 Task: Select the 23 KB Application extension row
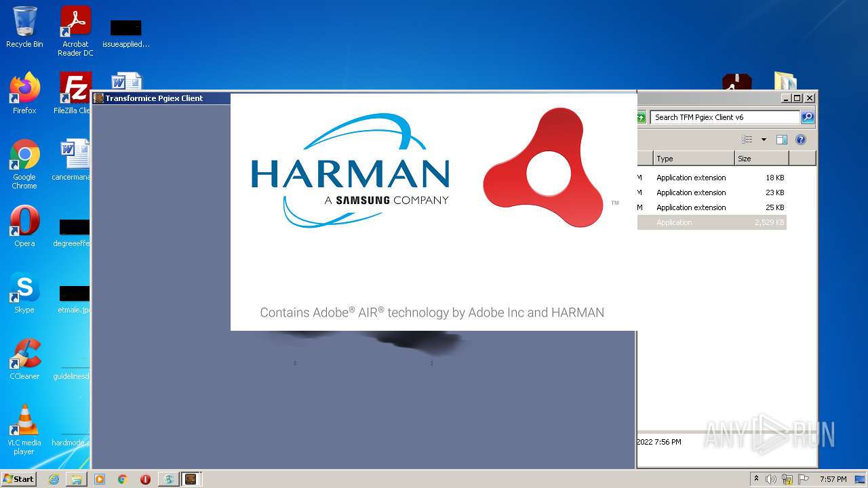711,192
